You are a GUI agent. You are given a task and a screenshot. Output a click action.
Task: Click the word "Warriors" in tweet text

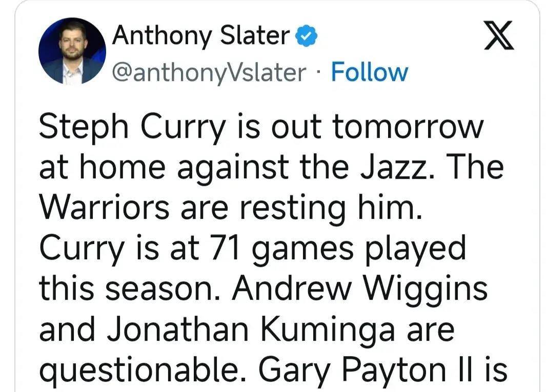pyautogui.click(x=105, y=208)
